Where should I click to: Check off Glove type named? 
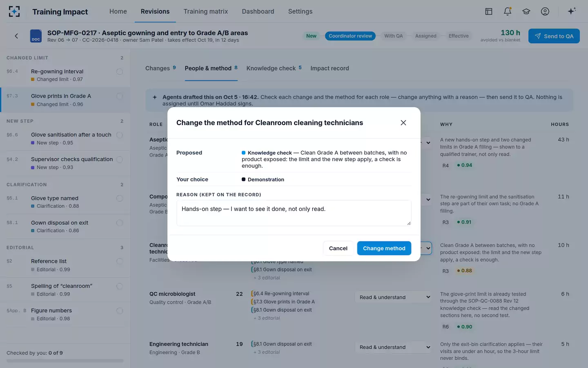tap(120, 198)
